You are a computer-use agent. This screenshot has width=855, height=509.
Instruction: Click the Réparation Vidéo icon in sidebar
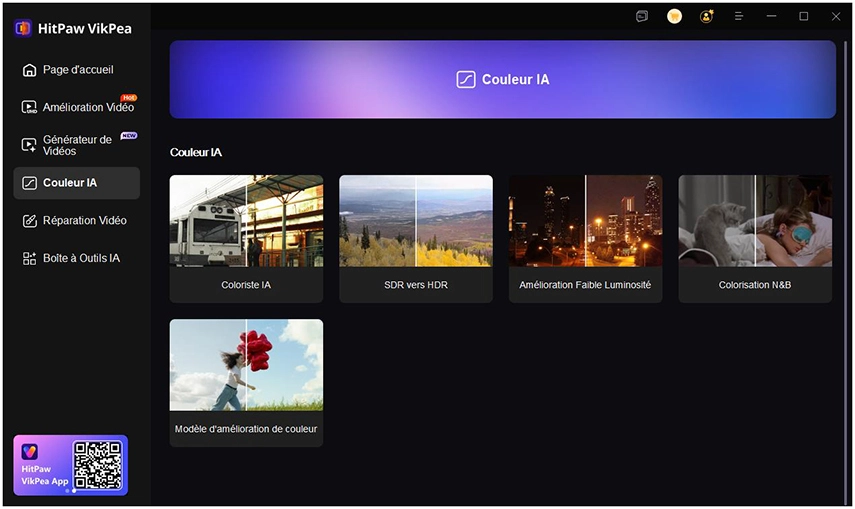[x=29, y=221]
